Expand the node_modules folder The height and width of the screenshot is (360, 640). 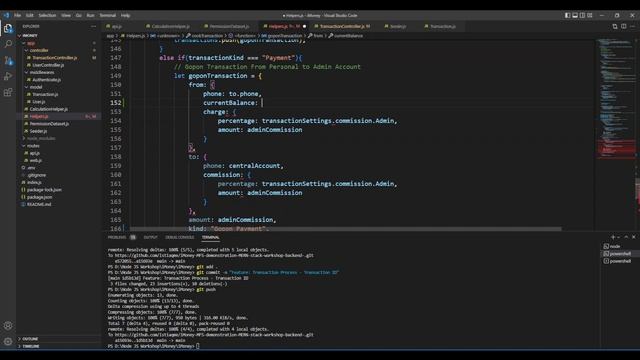41,138
